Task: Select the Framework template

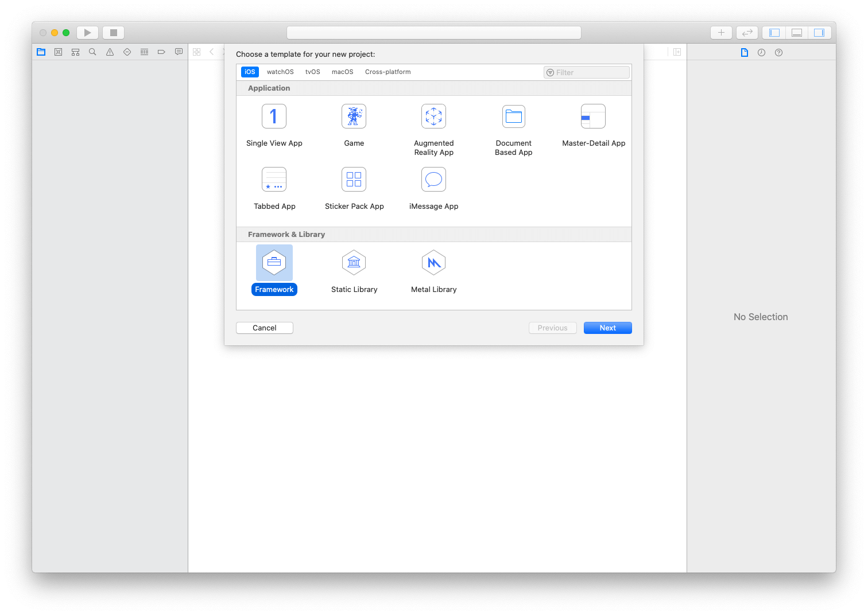Action: (274, 270)
